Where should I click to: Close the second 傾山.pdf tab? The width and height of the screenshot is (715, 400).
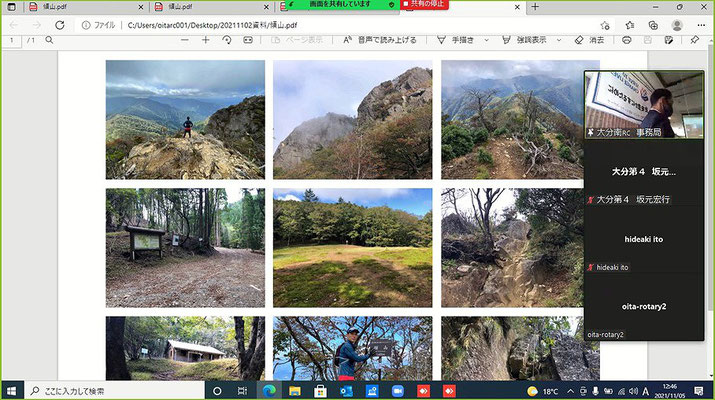(267, 7)
